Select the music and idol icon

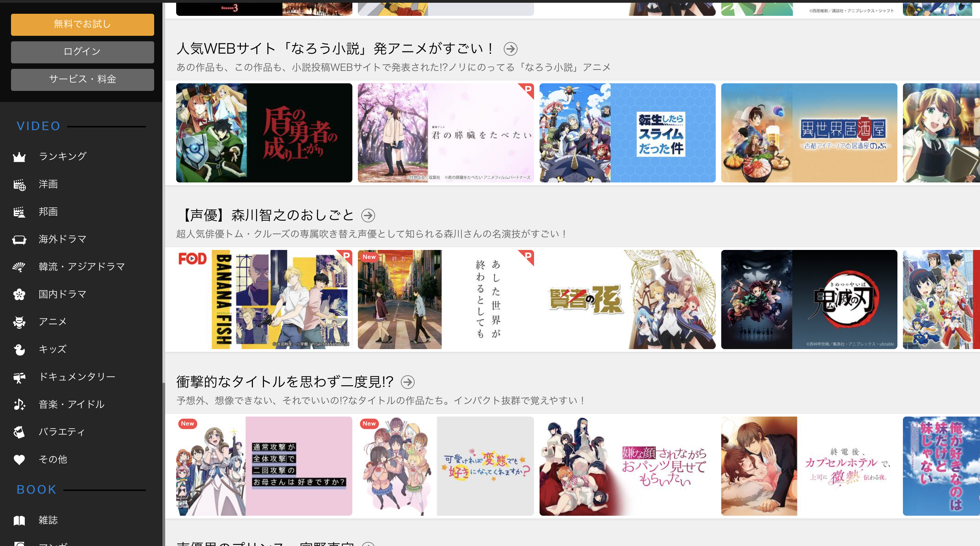tap(20, 404)
